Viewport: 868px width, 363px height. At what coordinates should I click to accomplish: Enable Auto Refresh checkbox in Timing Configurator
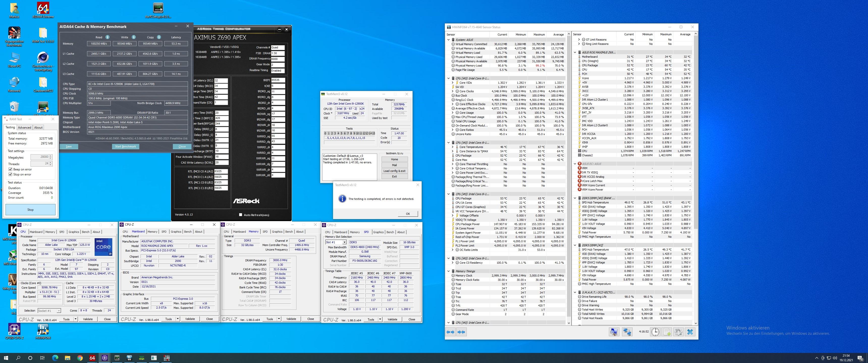[240, 215]
